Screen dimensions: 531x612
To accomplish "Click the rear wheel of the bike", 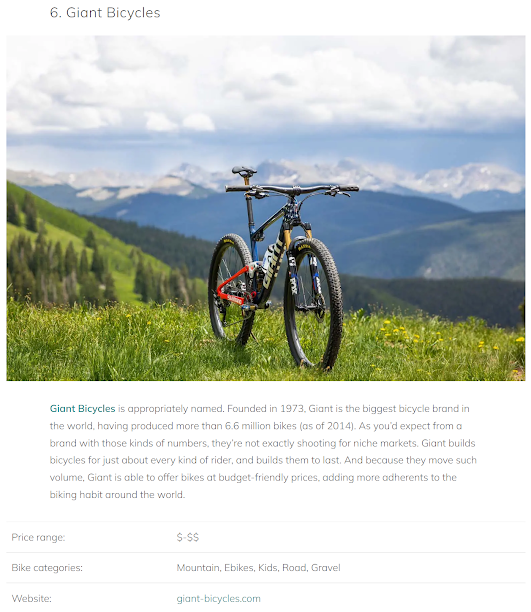I will tap(231, 288).
